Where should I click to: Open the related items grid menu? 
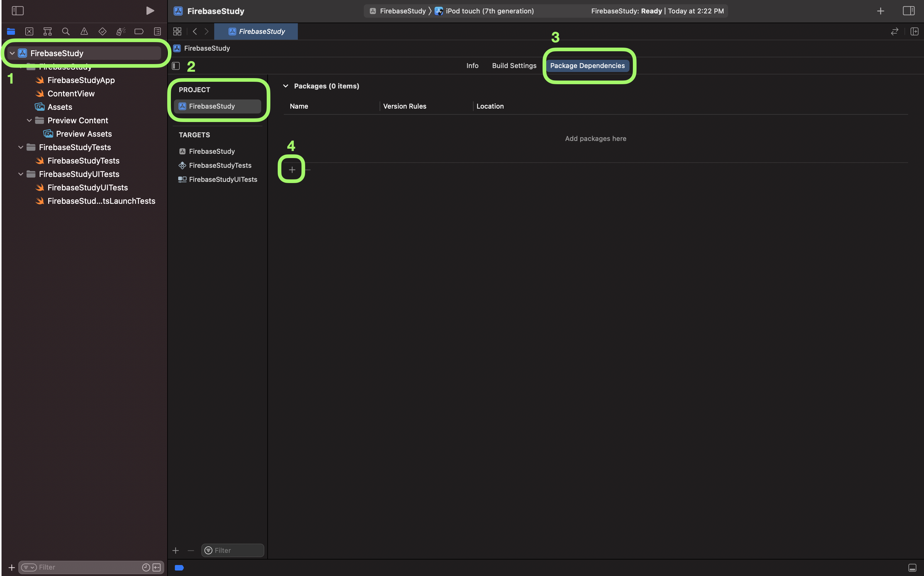(177, 31)
